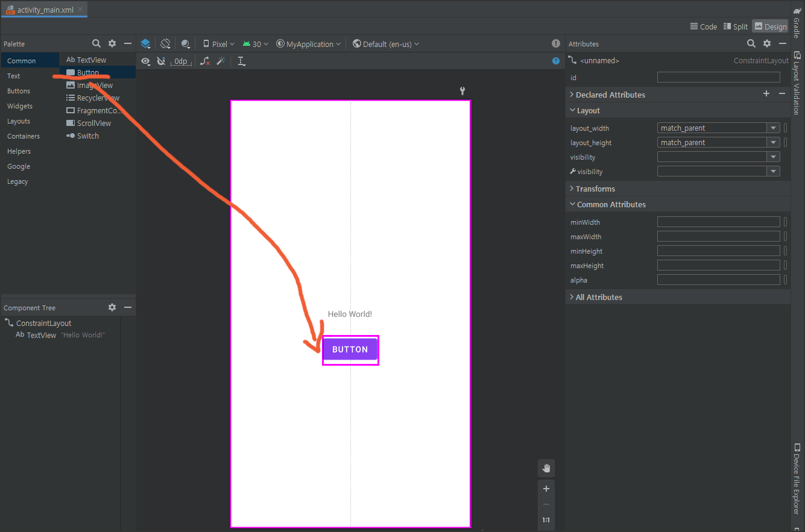
Task: Minimize the Attributes panel
Action: tap(783, 43)
